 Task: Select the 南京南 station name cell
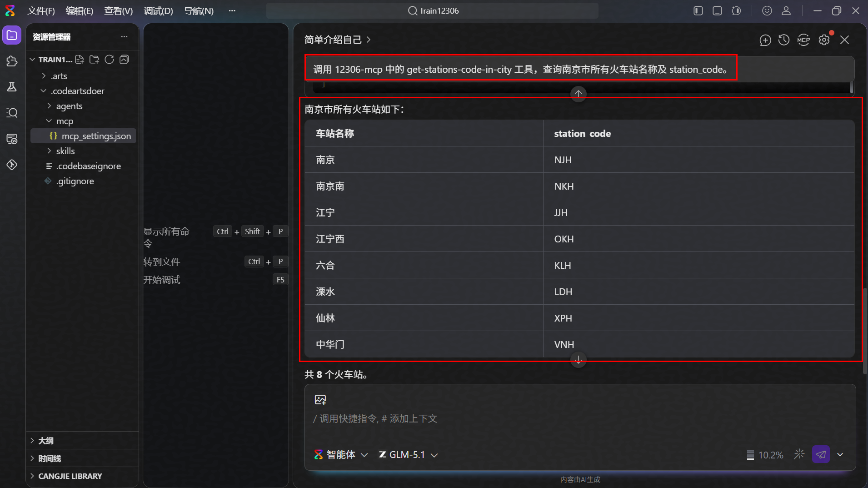[x=424, y=186]
